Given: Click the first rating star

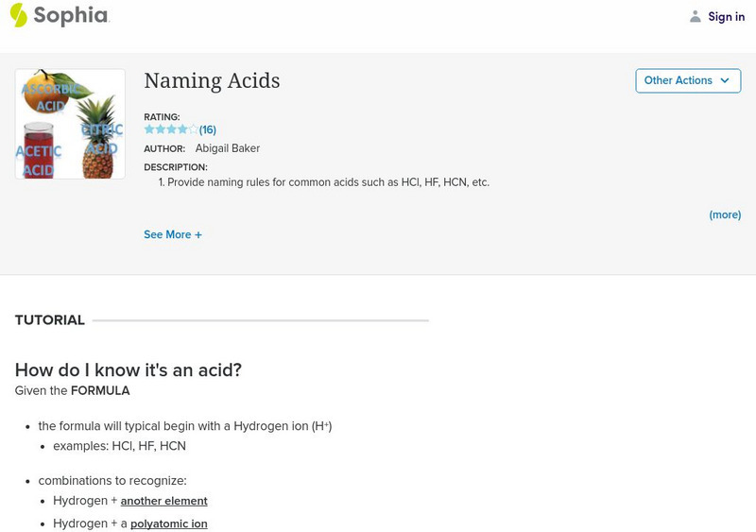Looking at the screenshot, I should (149, 129).
